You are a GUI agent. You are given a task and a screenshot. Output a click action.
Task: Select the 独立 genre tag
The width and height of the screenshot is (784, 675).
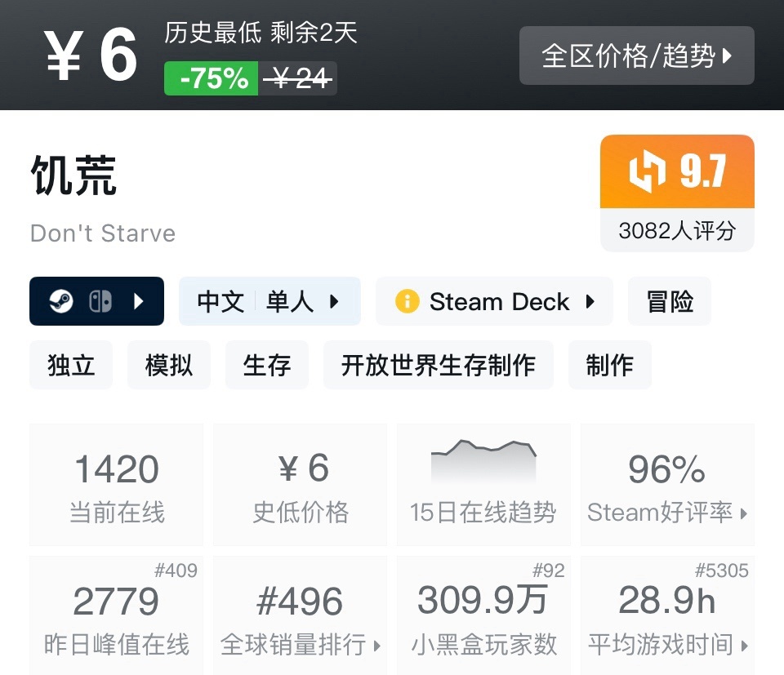coord(71,365)
